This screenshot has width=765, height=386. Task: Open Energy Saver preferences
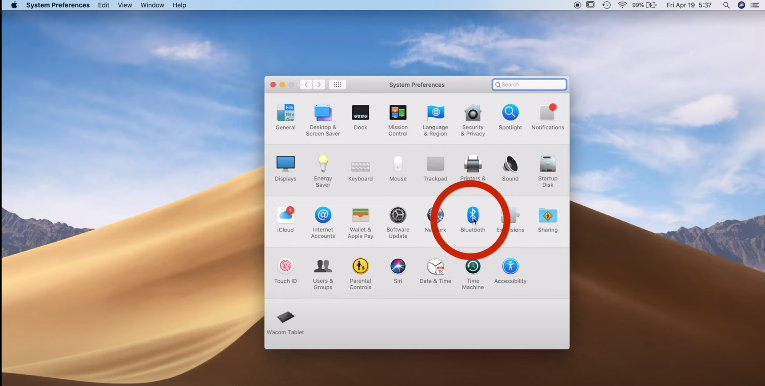click(323, 171)
